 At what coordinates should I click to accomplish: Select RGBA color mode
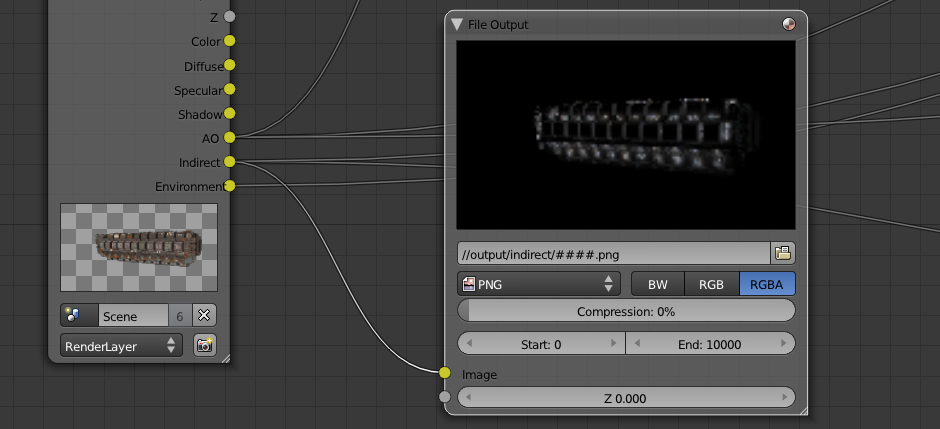[x=767, y=284]
